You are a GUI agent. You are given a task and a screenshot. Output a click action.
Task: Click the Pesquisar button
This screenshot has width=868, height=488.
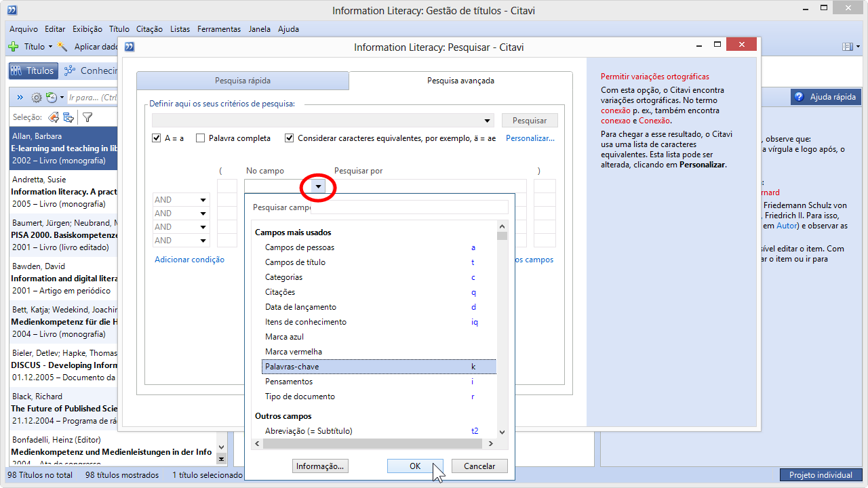click(x=530, y=121)
